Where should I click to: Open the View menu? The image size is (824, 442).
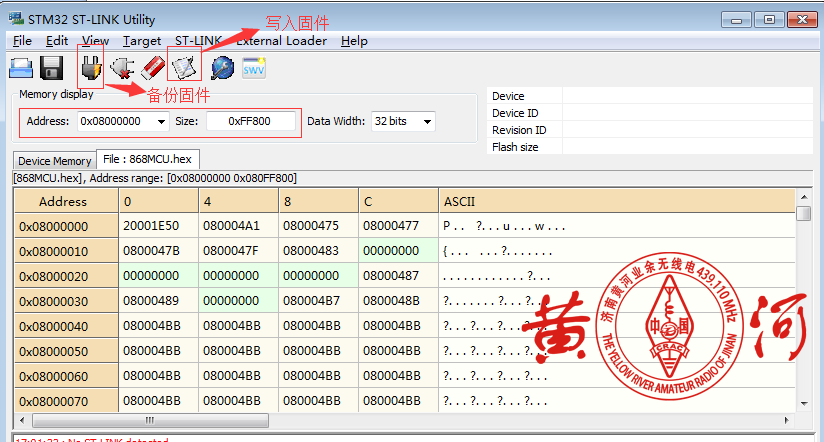click(95, 41)
